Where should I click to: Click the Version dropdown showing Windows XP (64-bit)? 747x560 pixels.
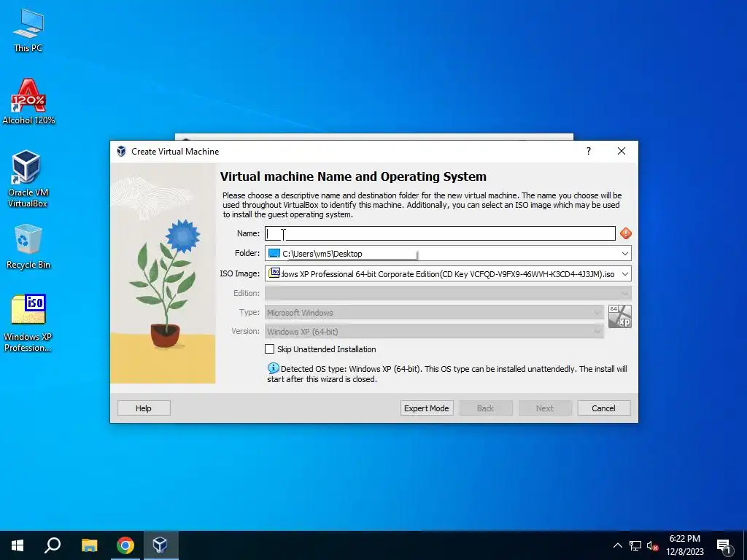click(435, 332)
